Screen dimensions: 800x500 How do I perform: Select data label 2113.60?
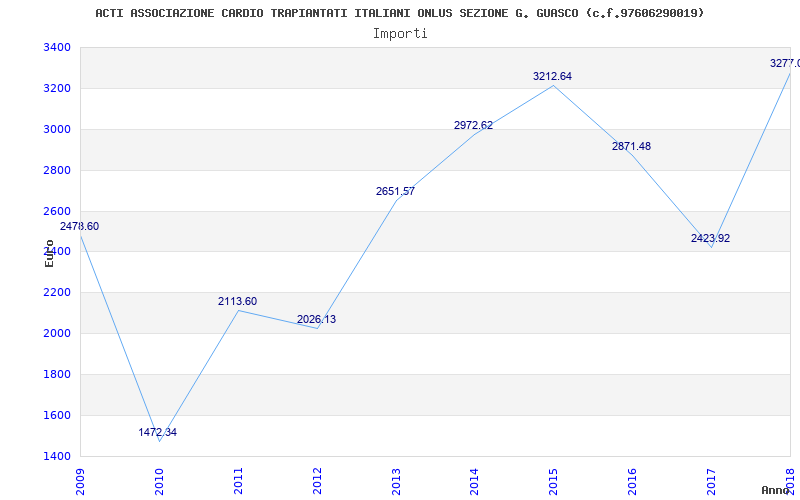click(x=237, y=302)
